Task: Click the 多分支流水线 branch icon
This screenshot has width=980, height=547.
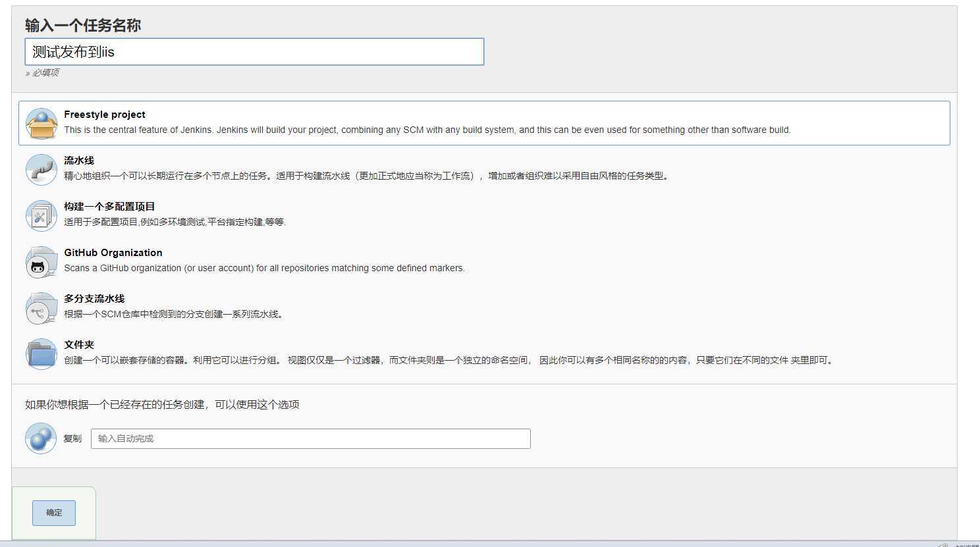Action: tap(41, 308)
